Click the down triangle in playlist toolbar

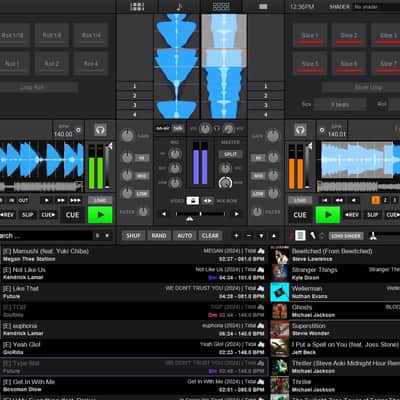click(261, 236)
